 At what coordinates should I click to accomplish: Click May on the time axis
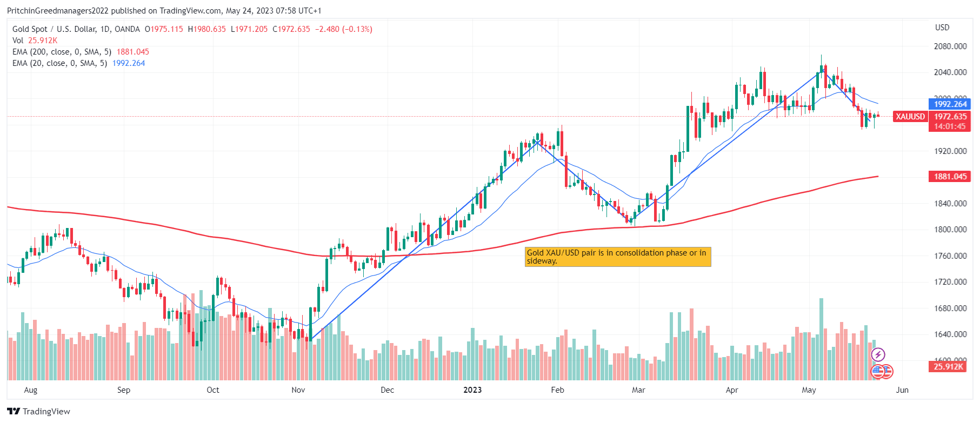809,390
